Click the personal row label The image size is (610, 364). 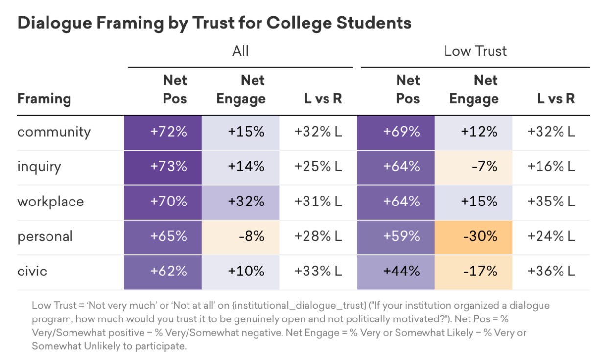(x=45, y=236)
